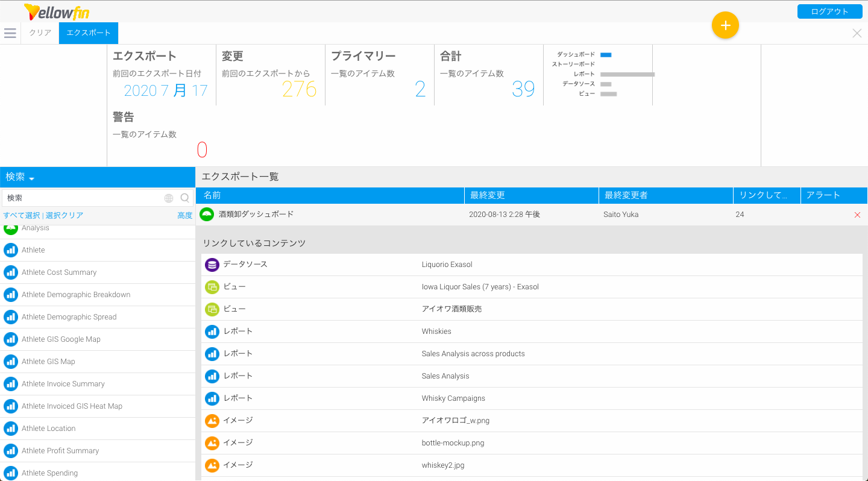Sort by 最終変更 column header
Screen dimensions: 868x481
tap(488, 195)
